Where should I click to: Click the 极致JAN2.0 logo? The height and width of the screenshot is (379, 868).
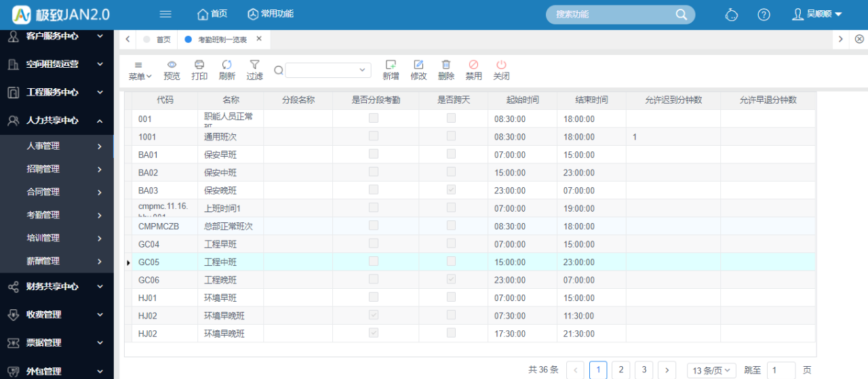[x=61, y=14]
